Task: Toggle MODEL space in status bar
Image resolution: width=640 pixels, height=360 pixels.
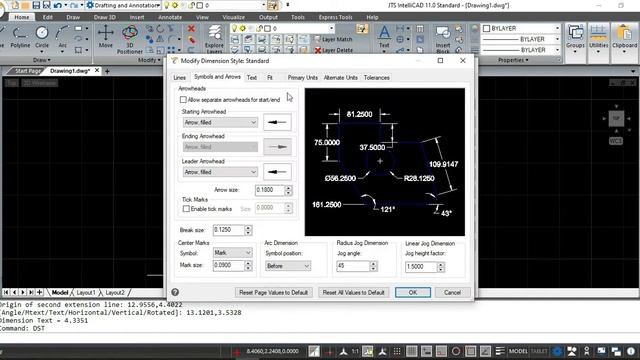Action: point(518,351)
